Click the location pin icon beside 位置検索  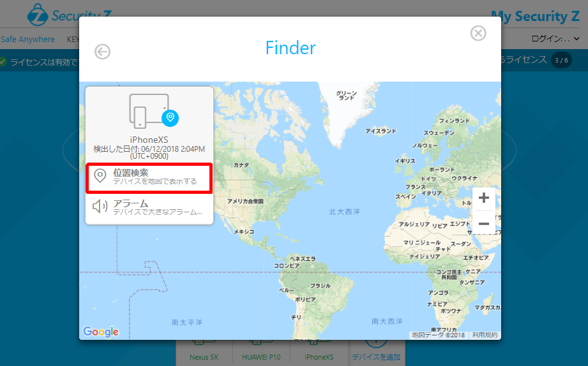100,177
